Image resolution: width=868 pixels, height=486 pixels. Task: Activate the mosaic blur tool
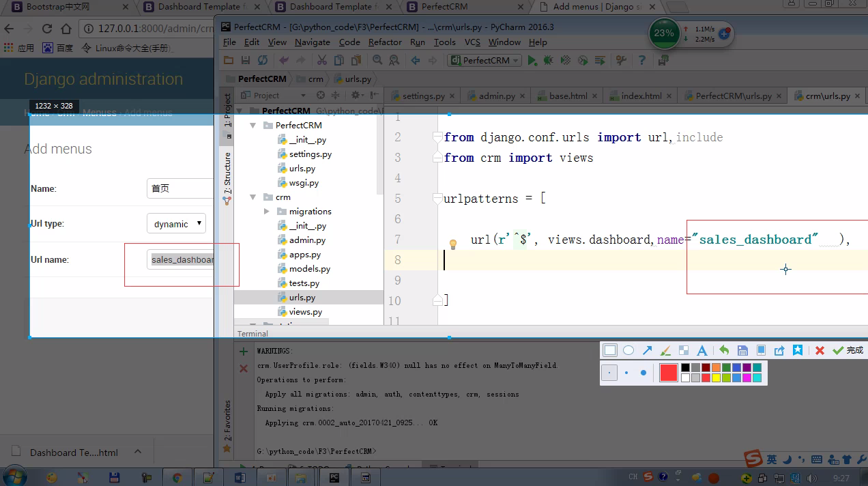pyautogui.click(x=683, y=350)
